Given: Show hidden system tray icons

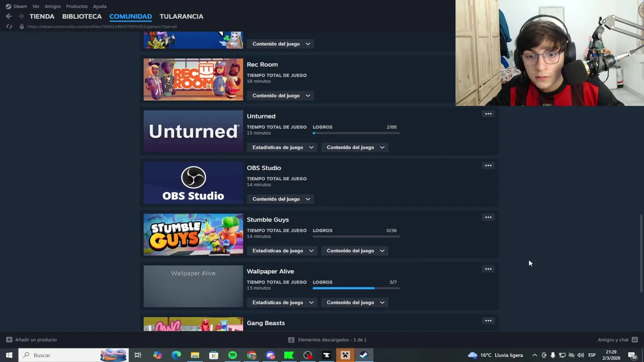Looking at the screenshot, I should pos(534,355).
